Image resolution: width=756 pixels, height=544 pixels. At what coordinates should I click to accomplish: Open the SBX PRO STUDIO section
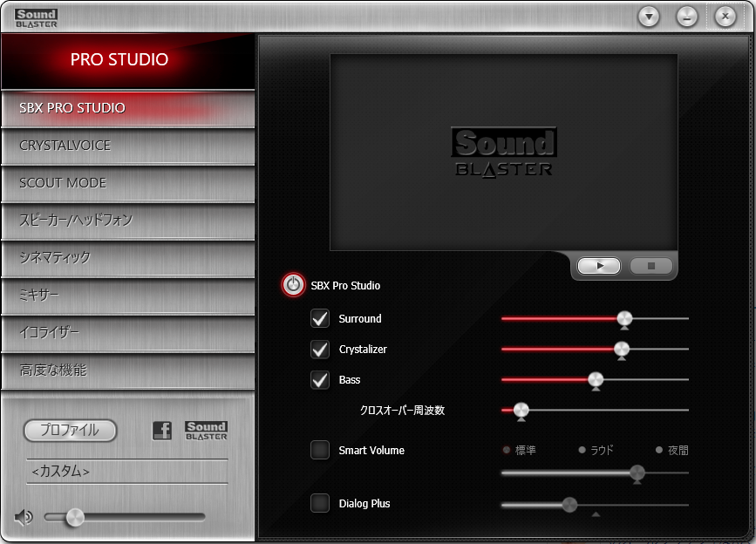point(128,108)
